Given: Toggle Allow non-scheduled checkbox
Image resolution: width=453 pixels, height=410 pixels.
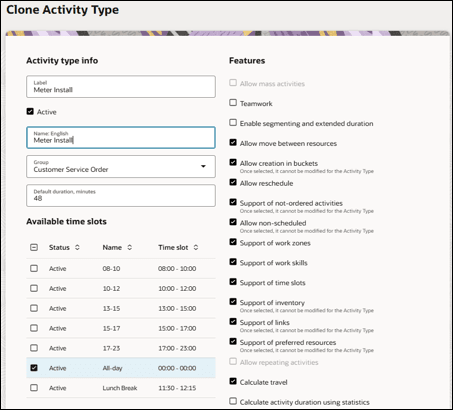Looking at the screenshot, I should [x=233, y=222].
